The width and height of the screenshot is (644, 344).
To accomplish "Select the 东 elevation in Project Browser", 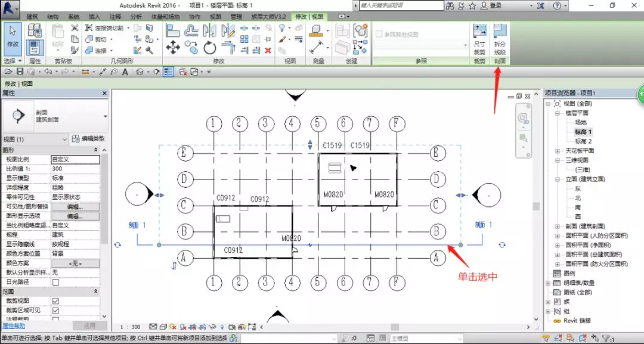I will coord(578,189).
